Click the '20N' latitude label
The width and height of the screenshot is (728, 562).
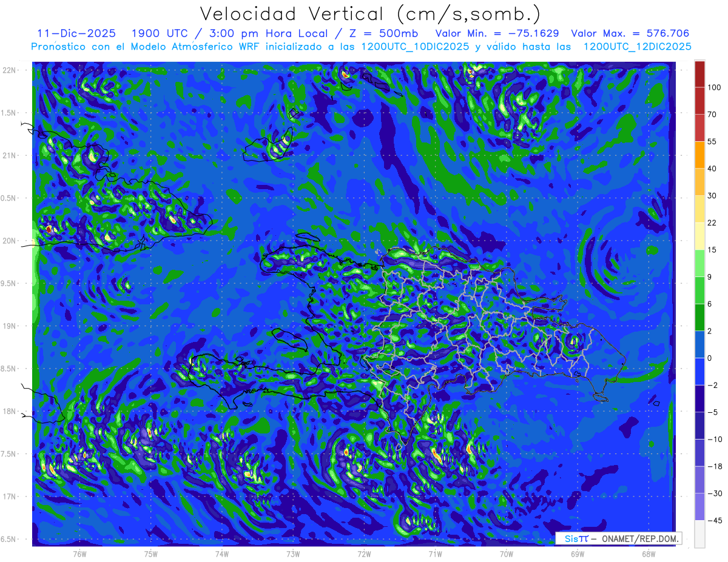[x=9, y=241]
